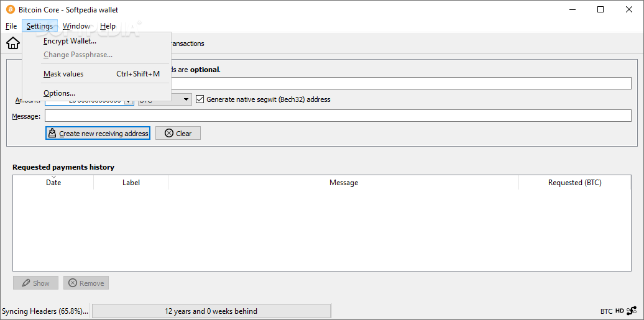
Task: Click into the Label input field
Action: coord(401,83)
